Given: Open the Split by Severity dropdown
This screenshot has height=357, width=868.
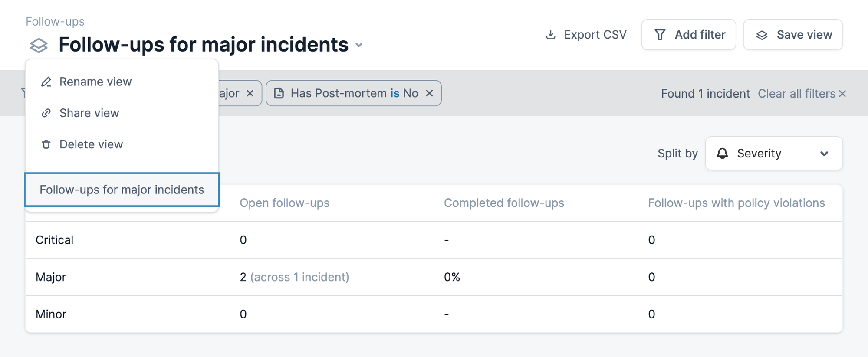Looking at the screenshot, I should point(774,154).
